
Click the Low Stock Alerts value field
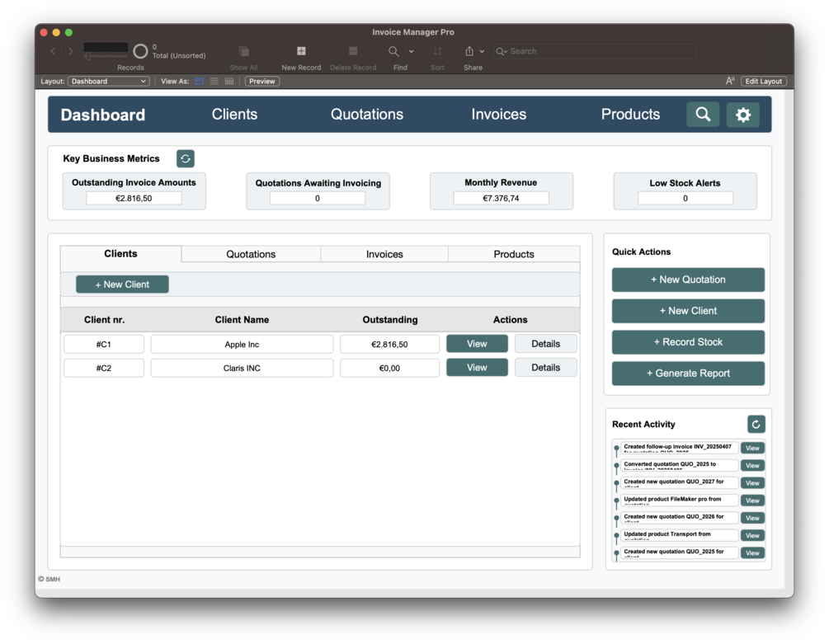point(685,198)
